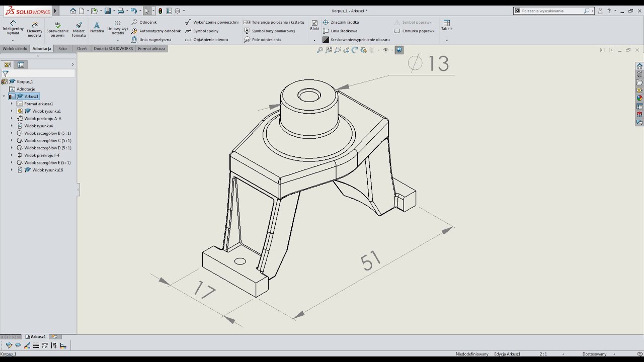Open the Bloki tool
The height and width of the screenshot is (362, 644).
click(x=314, y=25)
